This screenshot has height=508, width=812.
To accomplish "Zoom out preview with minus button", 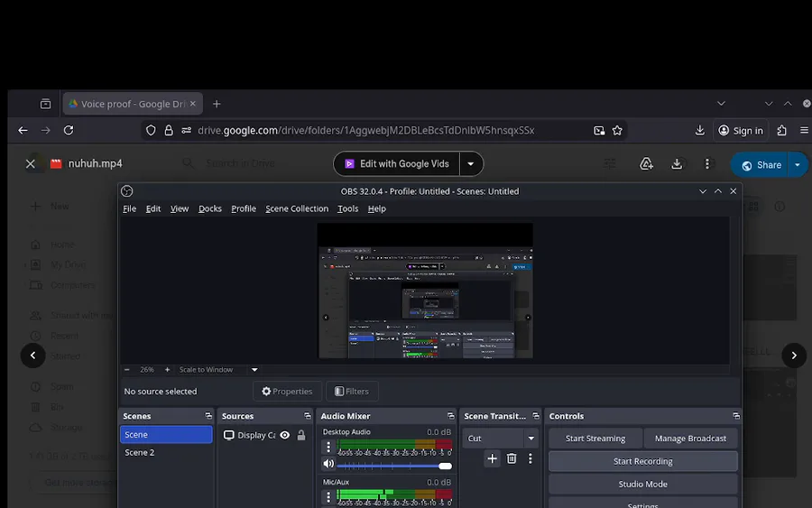I will coord(127,369).
